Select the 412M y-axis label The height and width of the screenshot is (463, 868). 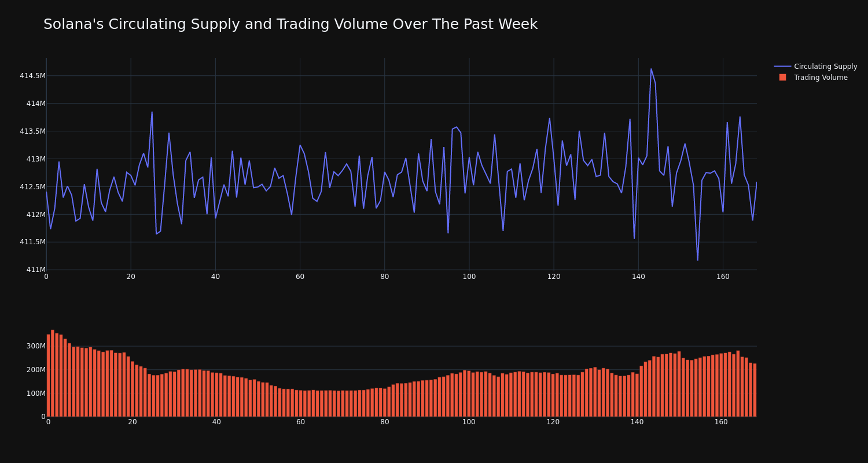pyautogui.click(x=36, y=215)
